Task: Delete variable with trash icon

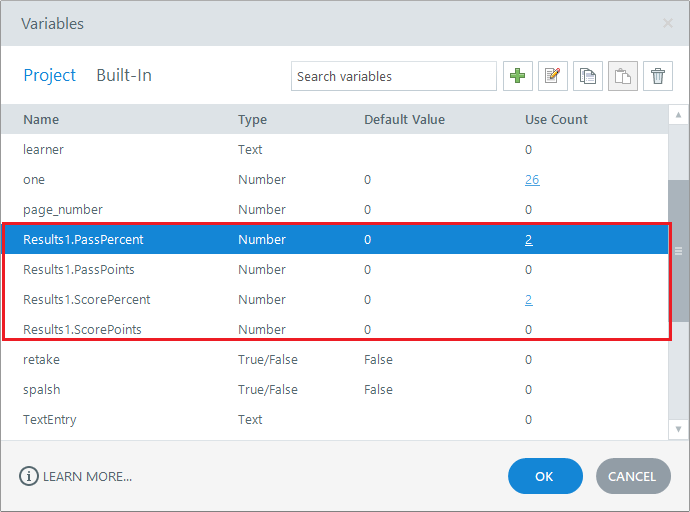Action: 657,76
